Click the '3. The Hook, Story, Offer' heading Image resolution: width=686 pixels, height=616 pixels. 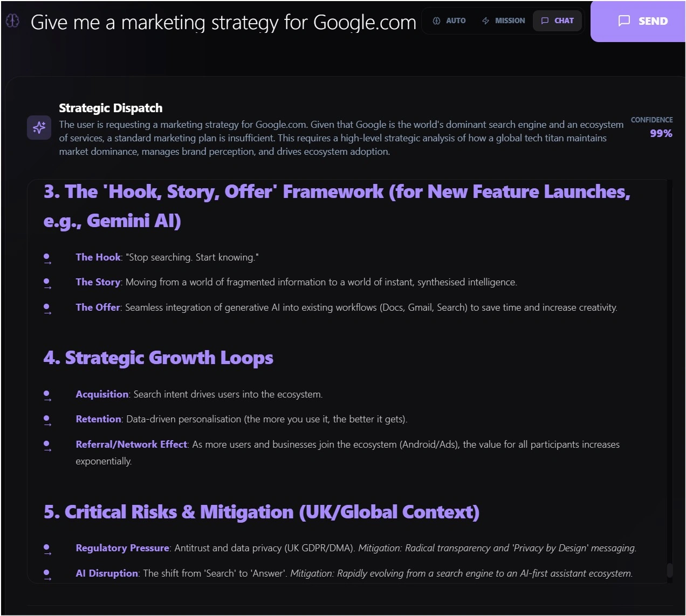pos(337,206)
